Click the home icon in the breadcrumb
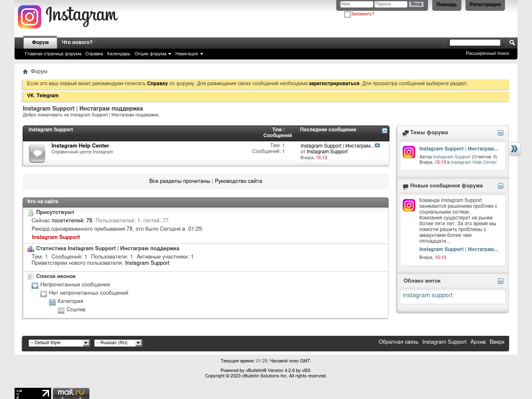532x399 pixels. click(25, 71)
